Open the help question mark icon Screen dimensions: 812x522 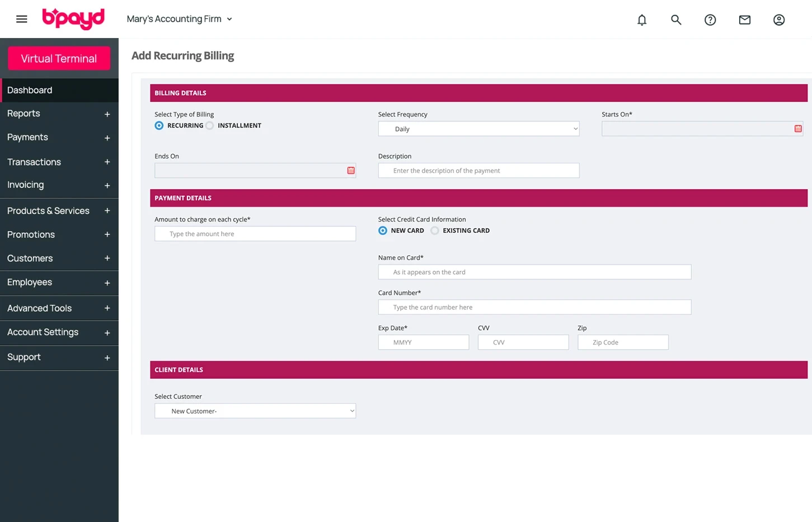point(710,20)
